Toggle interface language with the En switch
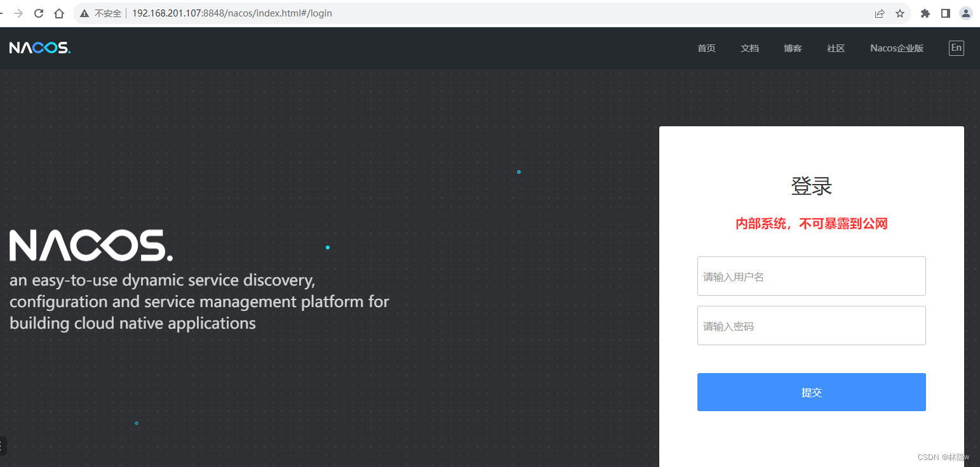 click(956, 48)
